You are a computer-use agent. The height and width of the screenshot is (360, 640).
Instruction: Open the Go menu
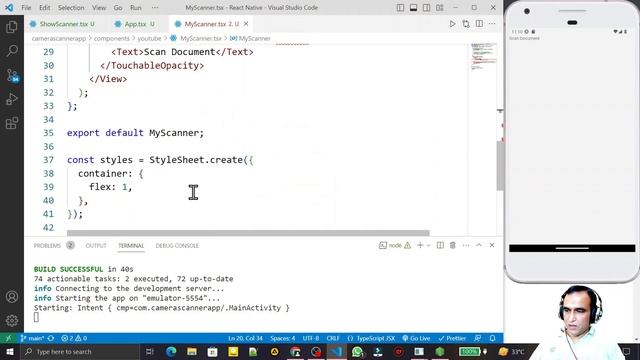118,8
